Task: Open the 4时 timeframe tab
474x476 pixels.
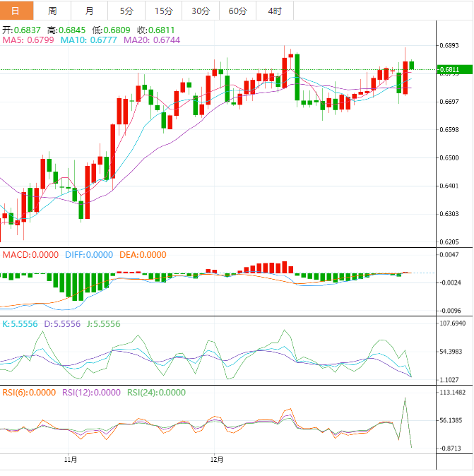Action: point(275,11)
